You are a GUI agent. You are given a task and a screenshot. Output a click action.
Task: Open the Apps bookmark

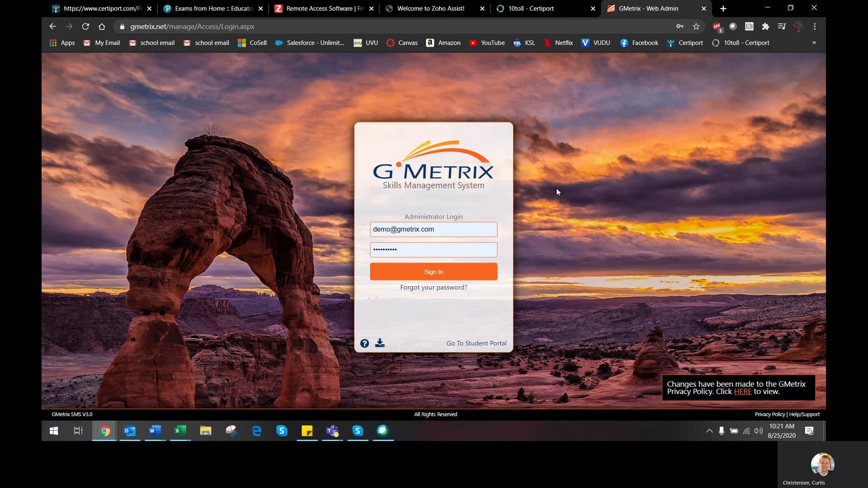click(x=62, y=43)
